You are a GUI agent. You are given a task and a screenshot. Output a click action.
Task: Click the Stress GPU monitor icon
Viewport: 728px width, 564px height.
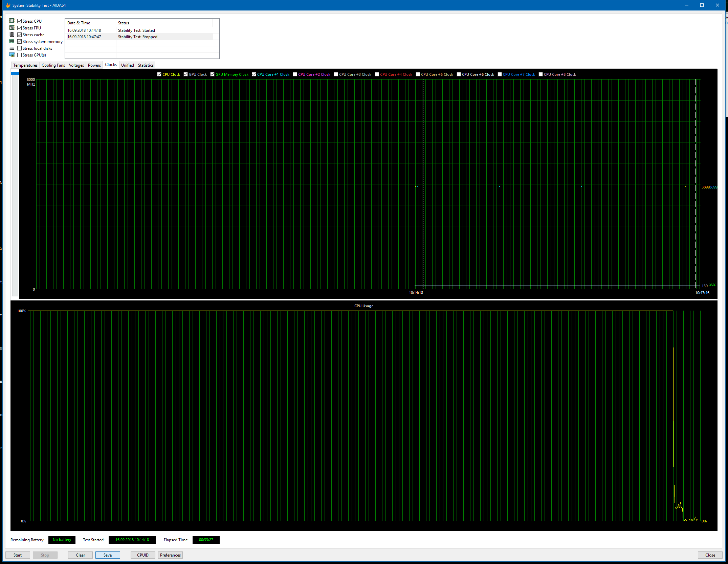coord(12,55)
